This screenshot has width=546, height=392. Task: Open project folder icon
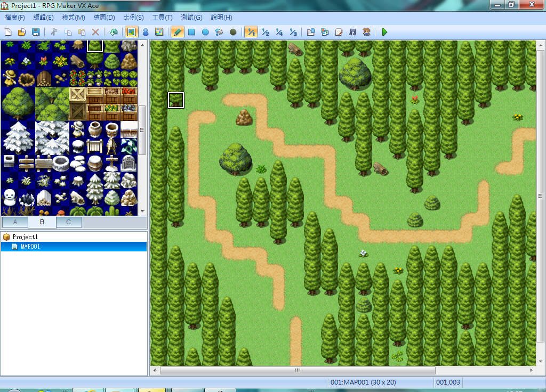(21, 32)
